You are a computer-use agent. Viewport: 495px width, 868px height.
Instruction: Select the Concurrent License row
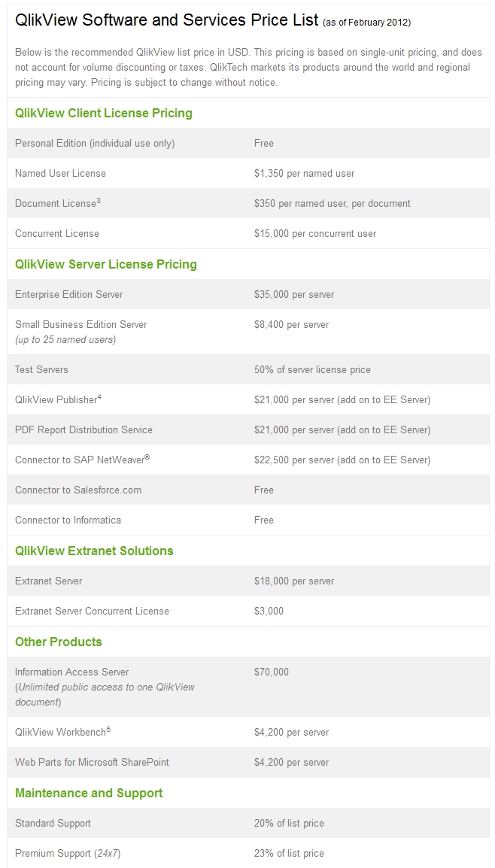[248, 234]
